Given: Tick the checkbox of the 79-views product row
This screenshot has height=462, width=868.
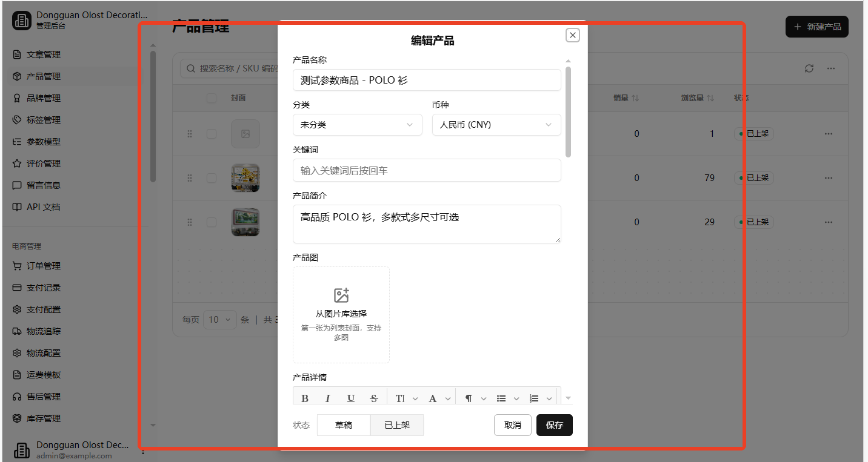Looking at the screenshot, I should click(212, 178).
